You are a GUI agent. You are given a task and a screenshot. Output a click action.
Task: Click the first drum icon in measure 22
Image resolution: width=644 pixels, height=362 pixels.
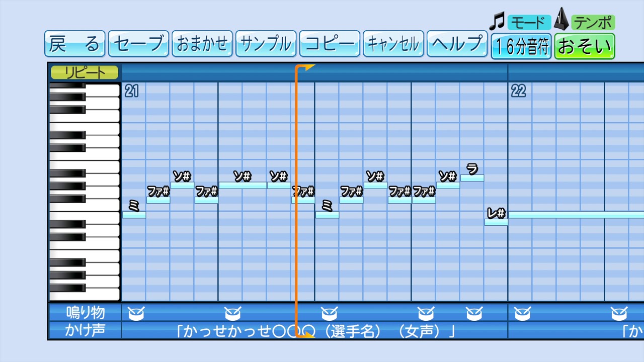coord(522,314)
